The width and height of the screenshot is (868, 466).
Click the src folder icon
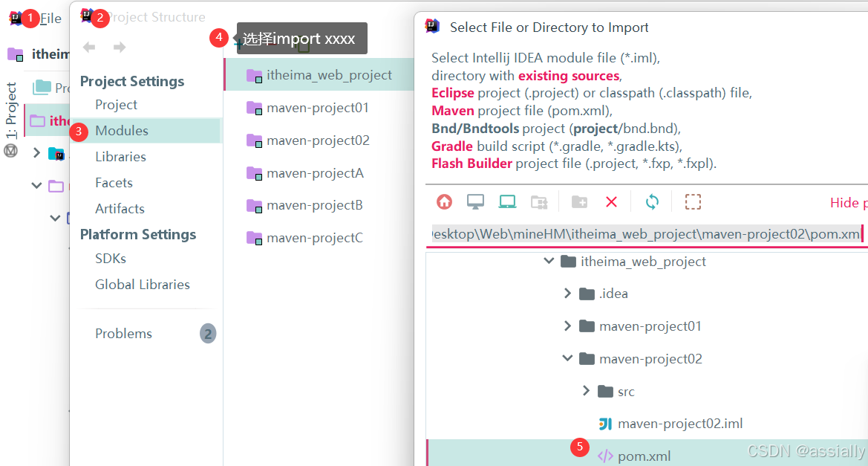pos(606,392)
